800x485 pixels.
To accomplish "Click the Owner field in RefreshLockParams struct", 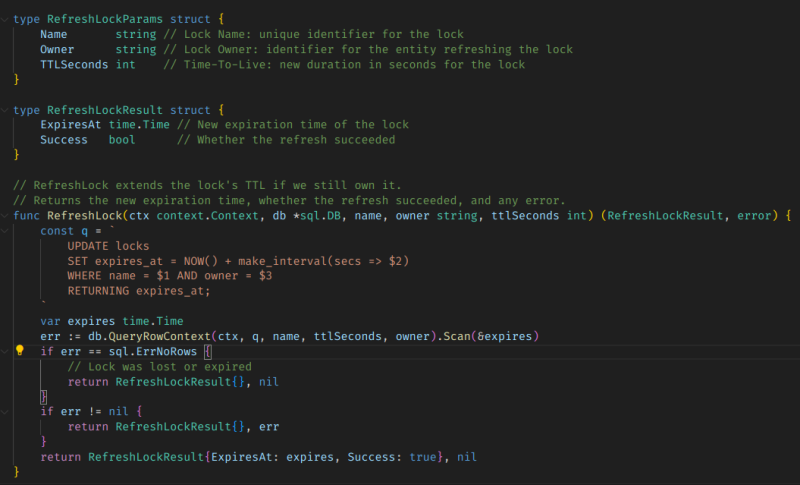I will pos(57,49).
